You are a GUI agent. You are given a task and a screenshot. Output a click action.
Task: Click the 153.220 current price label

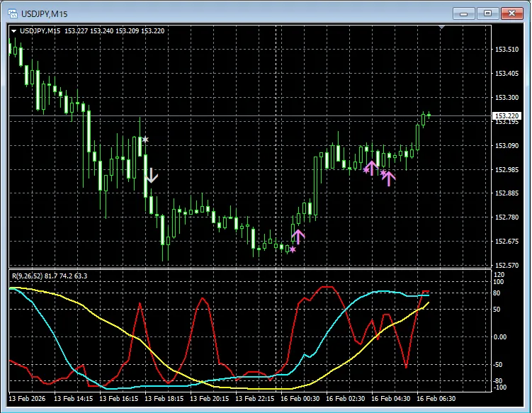(507, 115)
